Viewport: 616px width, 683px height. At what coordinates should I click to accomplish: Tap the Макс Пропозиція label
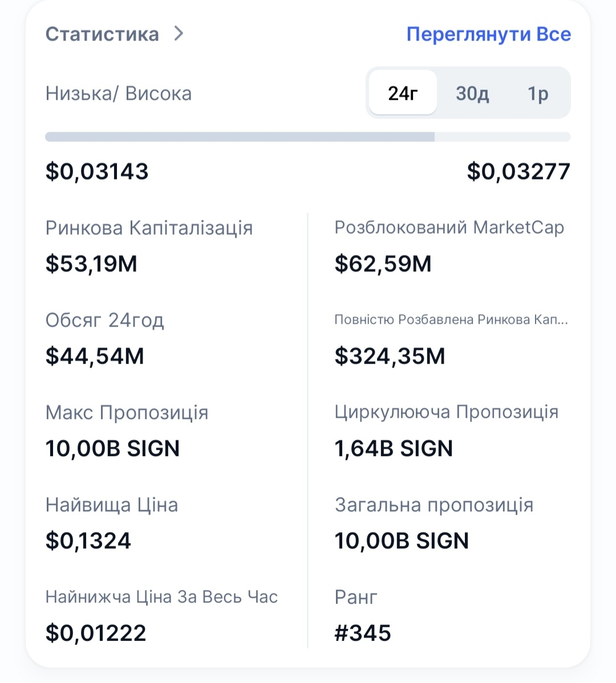coord(127,412)
